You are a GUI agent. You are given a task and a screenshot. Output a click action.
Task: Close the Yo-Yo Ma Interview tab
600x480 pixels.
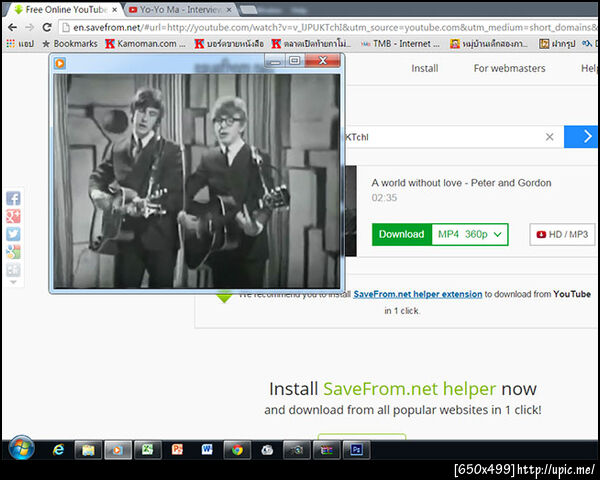(229, 10)
